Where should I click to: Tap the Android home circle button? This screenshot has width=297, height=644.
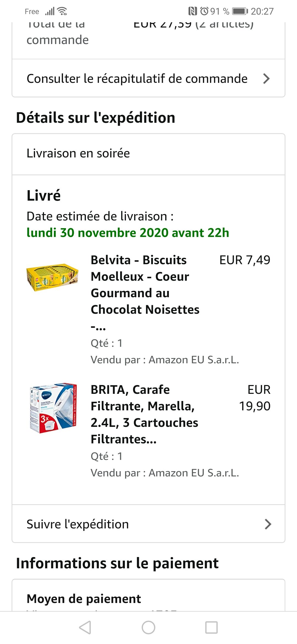tap(148, 628)
